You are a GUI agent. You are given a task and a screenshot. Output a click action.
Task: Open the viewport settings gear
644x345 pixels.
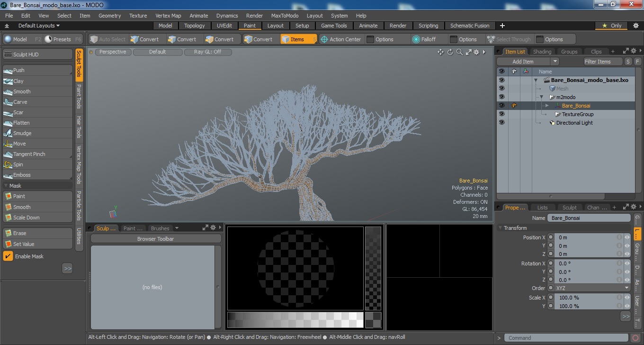pyautogui.click(x=476, y=52)
